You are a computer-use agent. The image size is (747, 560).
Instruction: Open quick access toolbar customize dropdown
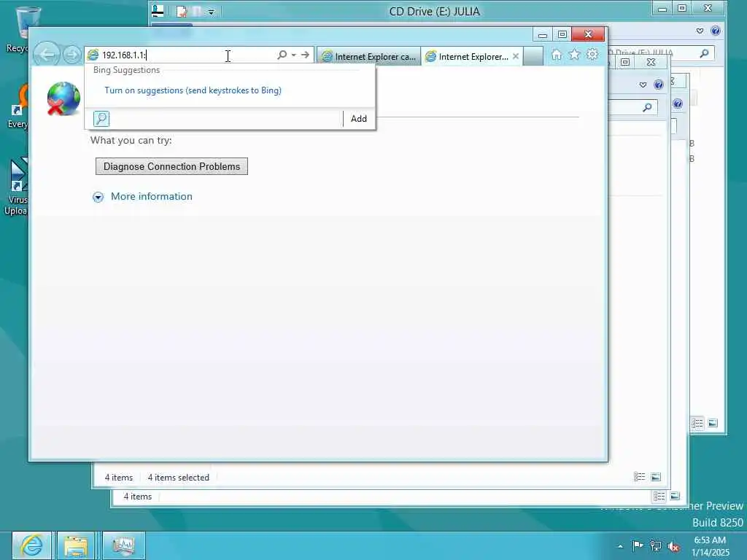[211, 12]
